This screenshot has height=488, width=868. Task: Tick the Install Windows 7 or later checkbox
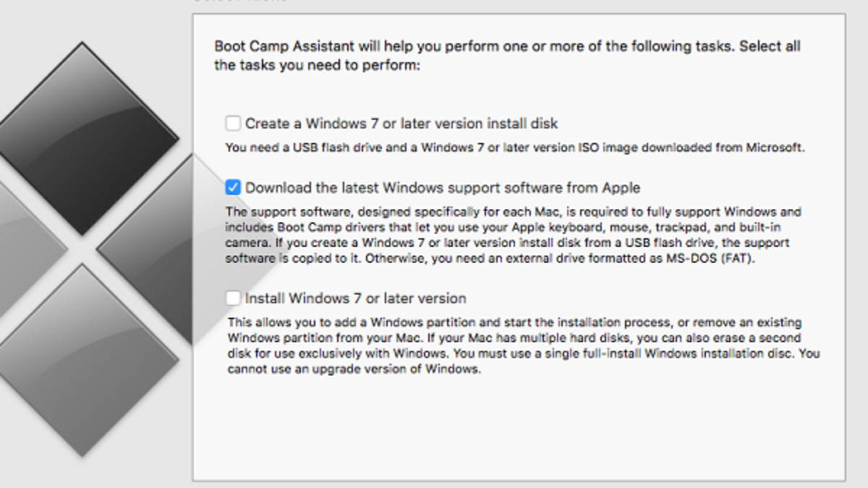(x=233, y=298)
